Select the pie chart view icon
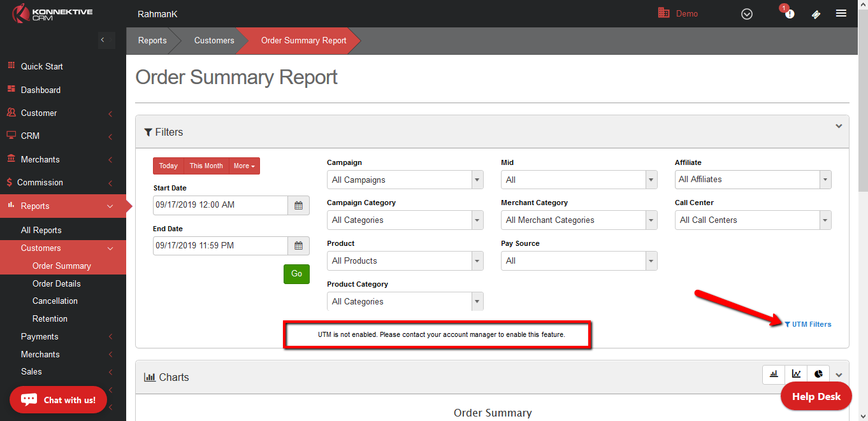The height and width of the screenshot is (421, 868). click(818, 375)
